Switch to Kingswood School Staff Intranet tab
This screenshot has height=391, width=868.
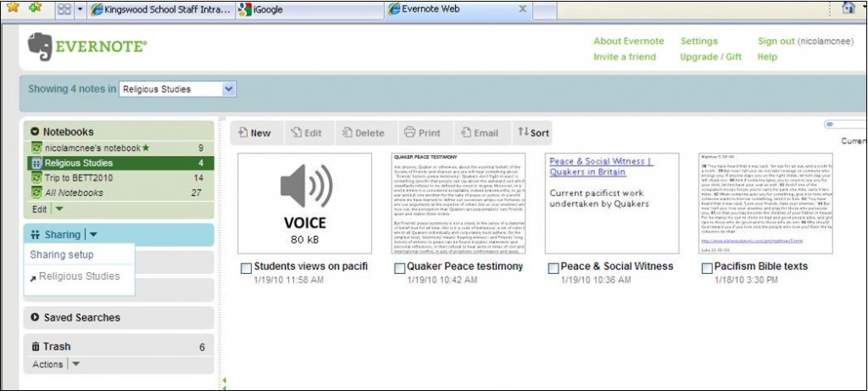point(161,10)
